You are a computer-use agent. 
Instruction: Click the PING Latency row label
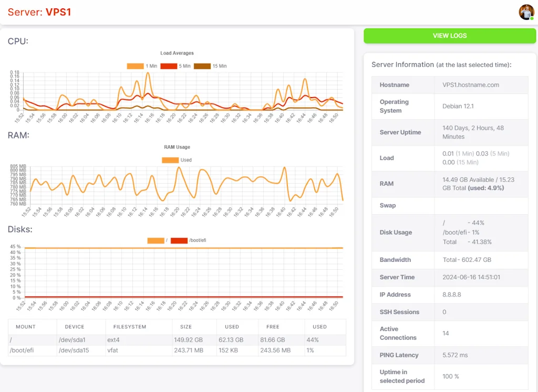pos(399,355)
